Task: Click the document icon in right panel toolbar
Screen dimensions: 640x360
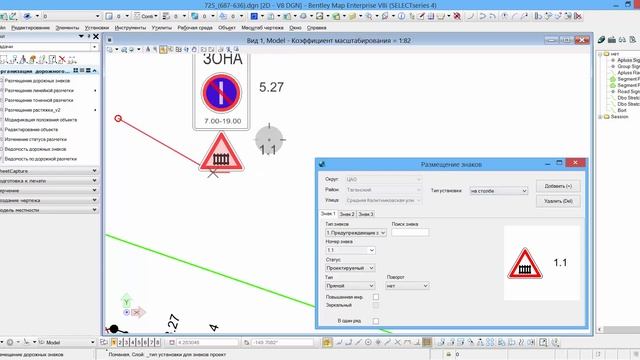Action: (632, 40)
